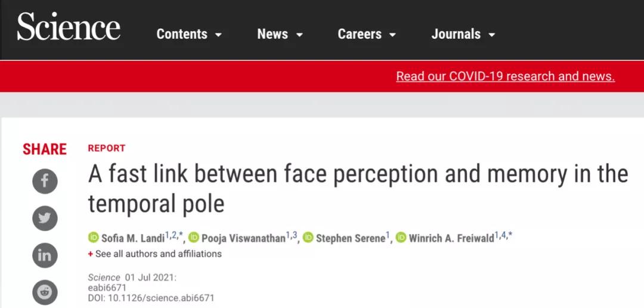Share article on Facebook
The width and height of the screenshot is (644, 308).
coord(45,181)
